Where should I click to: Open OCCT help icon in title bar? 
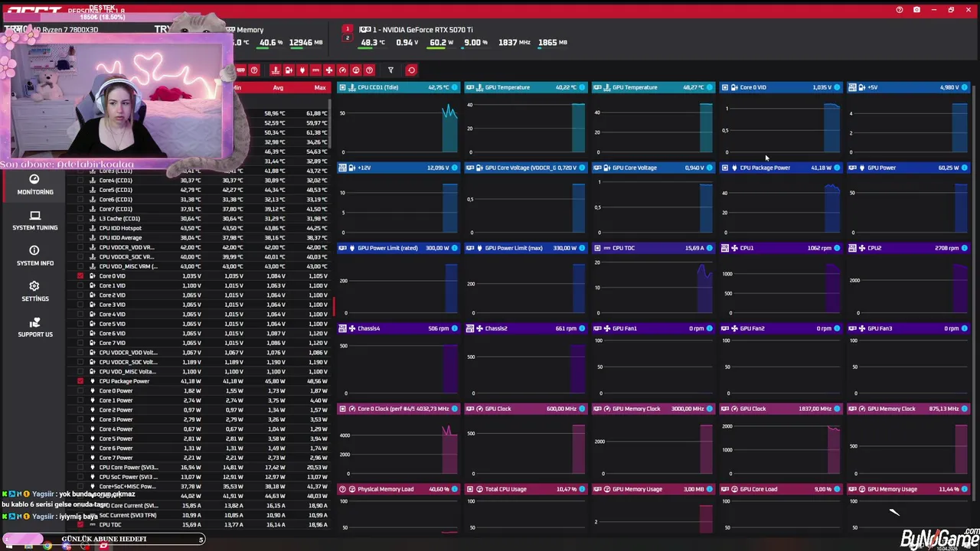point(900,10)
